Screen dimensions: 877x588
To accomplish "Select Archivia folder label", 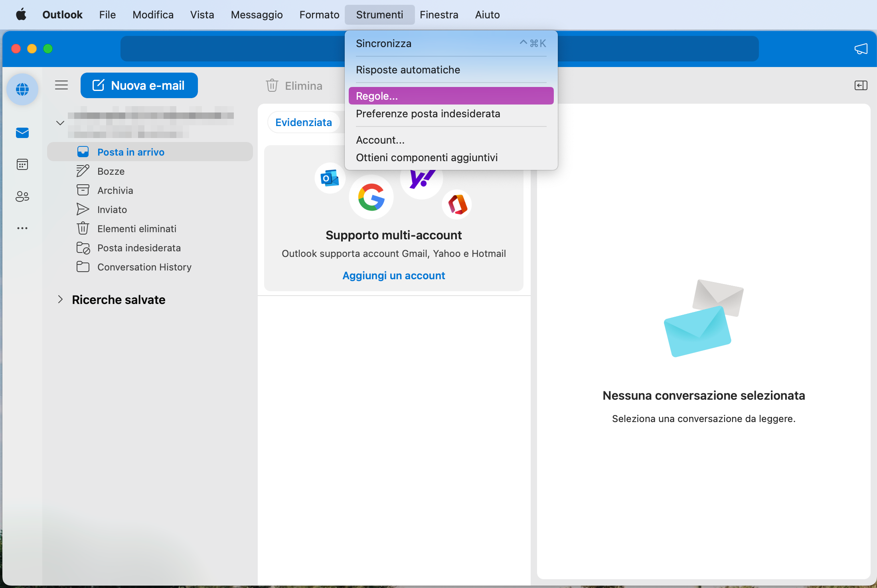I will pyautogui.click(x=115, y=190).
